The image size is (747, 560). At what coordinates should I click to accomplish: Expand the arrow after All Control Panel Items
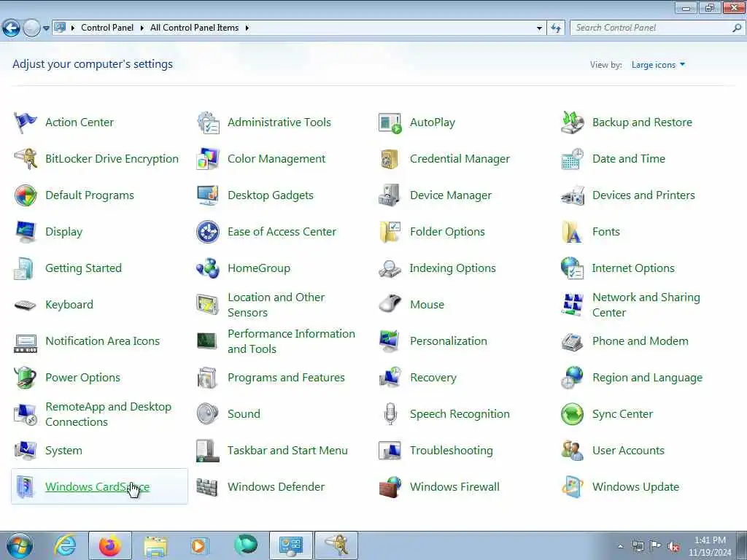(x=247, y=28)
